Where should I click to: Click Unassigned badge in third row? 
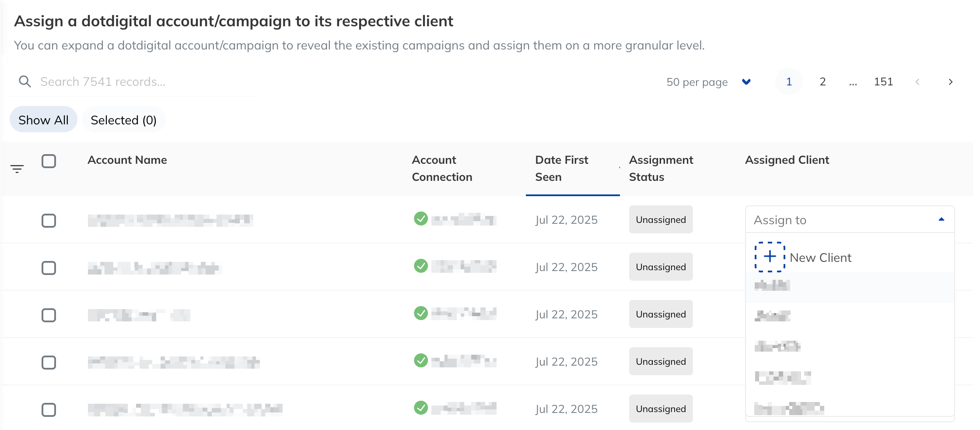point(661,314)
